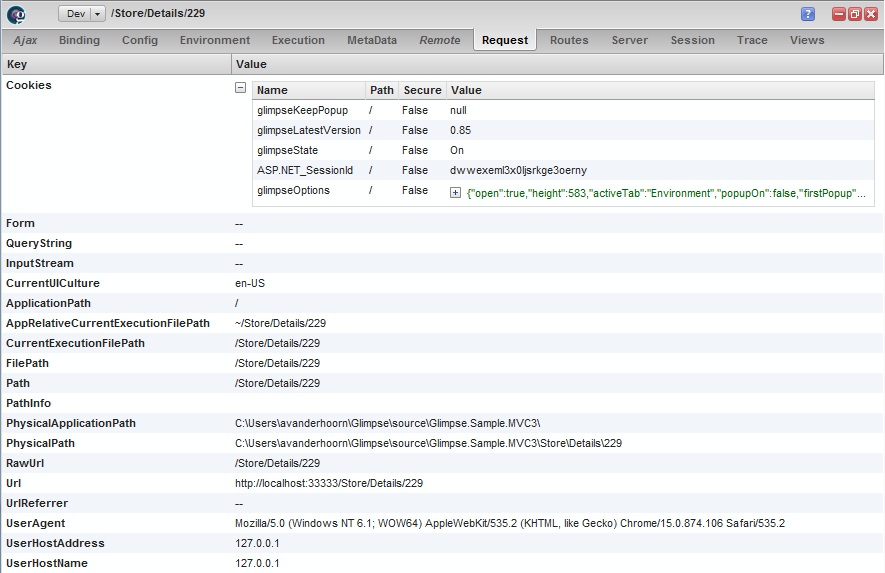Click the cookies Name column header
The width and height of the screenshot is (885, 573).
pyautogui.click(x=309, y=90)
